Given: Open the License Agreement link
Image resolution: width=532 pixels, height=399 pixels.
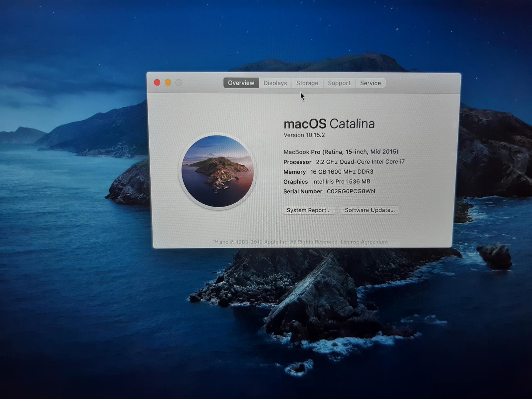Looking at the screenshot, I should tap(364, 242).
